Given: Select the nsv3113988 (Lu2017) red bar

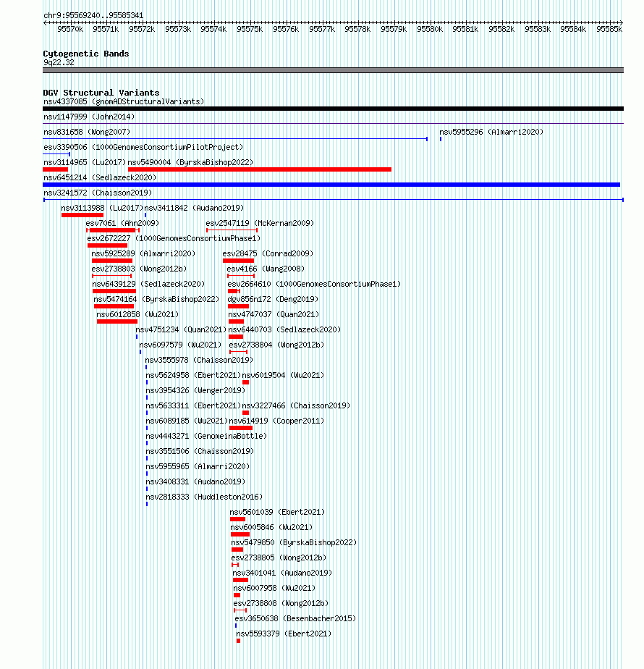Looking at the screenshot, I should pyautogui.click(x=82, y=215).
